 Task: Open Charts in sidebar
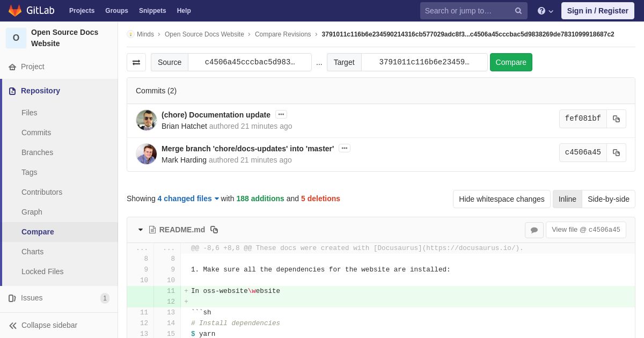pyautogui.click(x=32, y=252)
